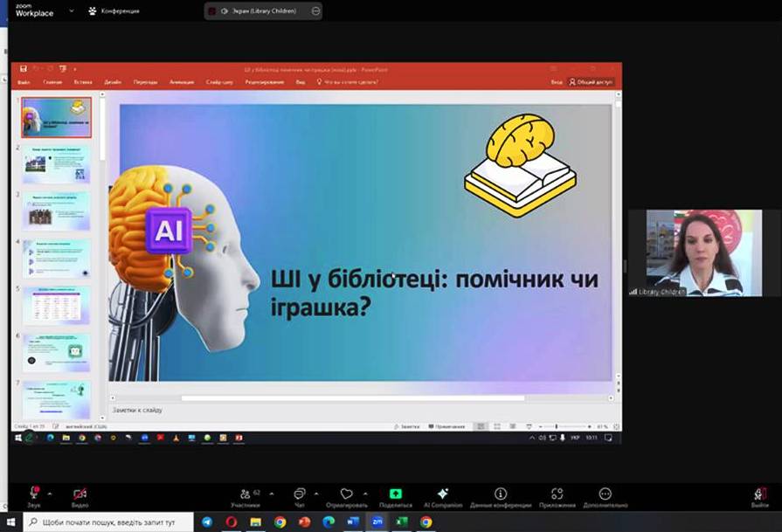Expand arrow next to Участники
Screen dimensions: 782x532
point(271,492)
